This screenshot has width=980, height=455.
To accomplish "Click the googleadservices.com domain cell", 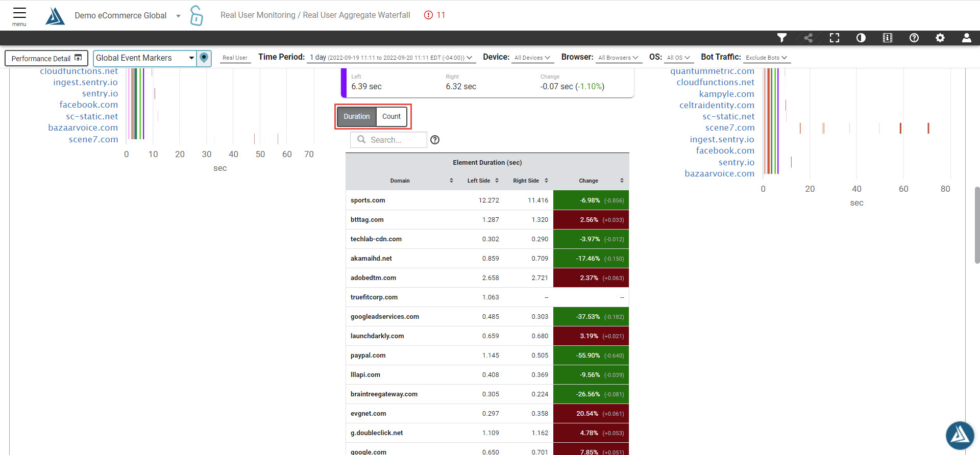I will click(385, 316).
